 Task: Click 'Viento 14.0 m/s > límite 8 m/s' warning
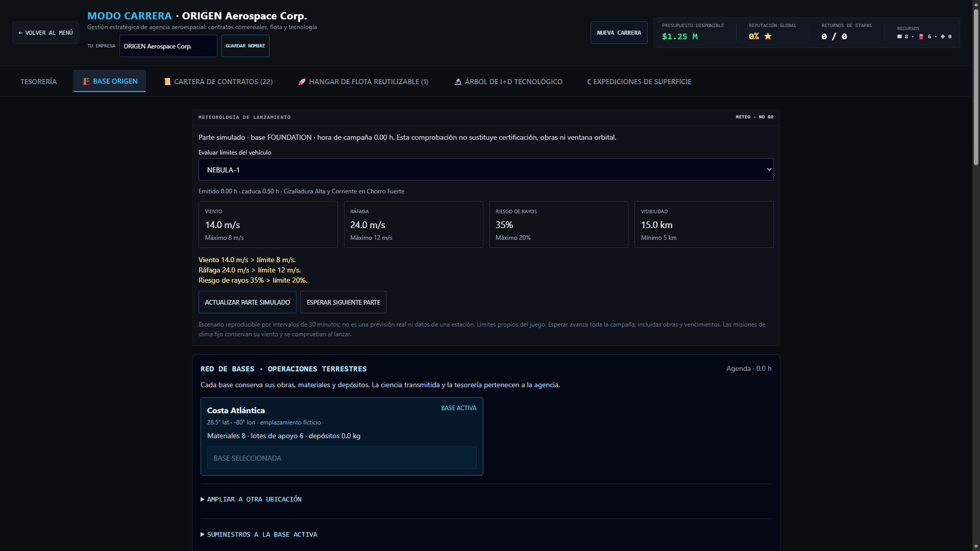click(247, 260)
